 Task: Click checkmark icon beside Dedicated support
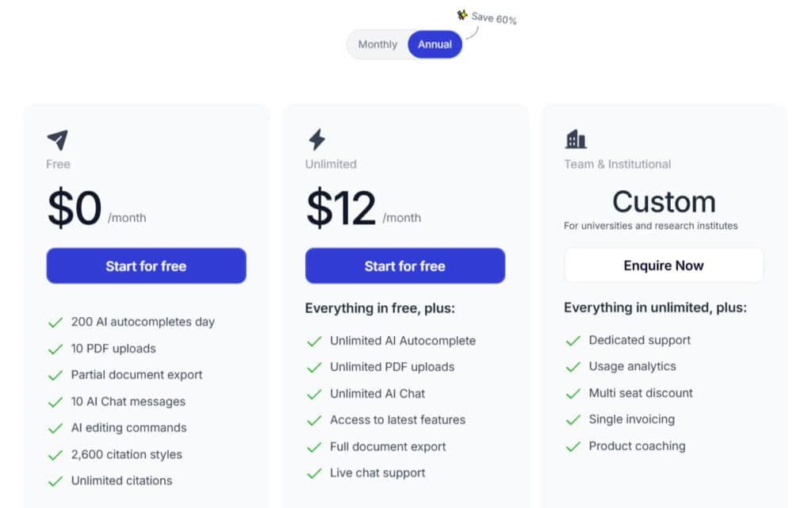[573, 341]
